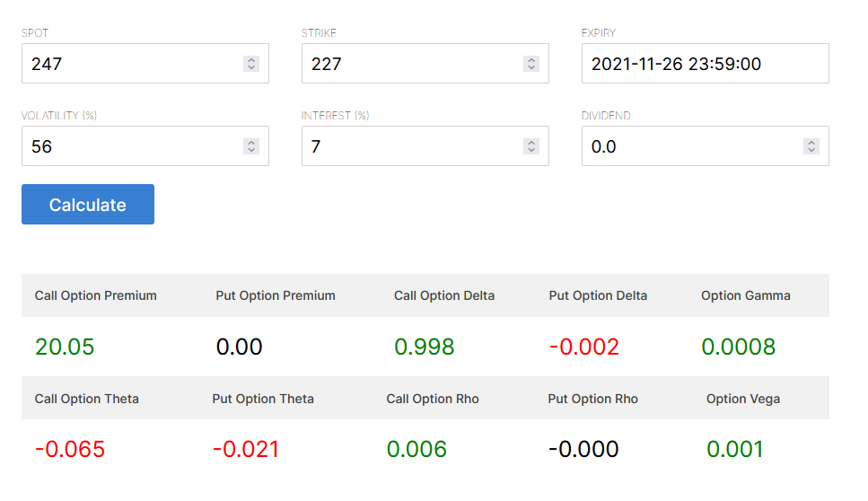Increase Interest rate with stepper up arrow
This screenshot has width=868, height=501.
[x=531, y=142]
